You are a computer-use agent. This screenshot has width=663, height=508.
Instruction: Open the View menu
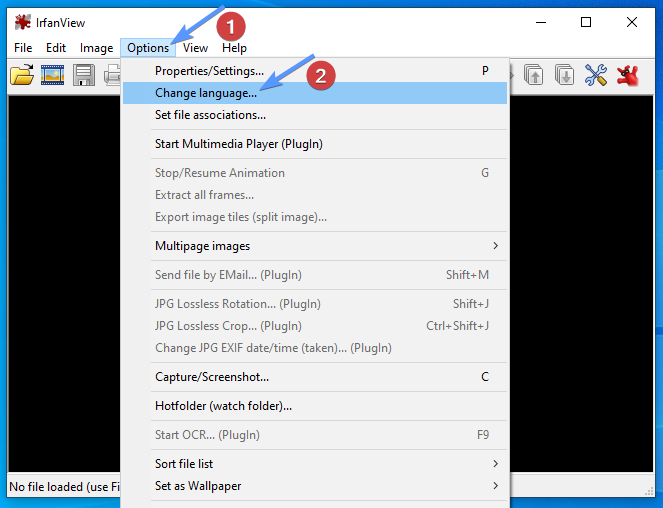(x=195, y=48)
